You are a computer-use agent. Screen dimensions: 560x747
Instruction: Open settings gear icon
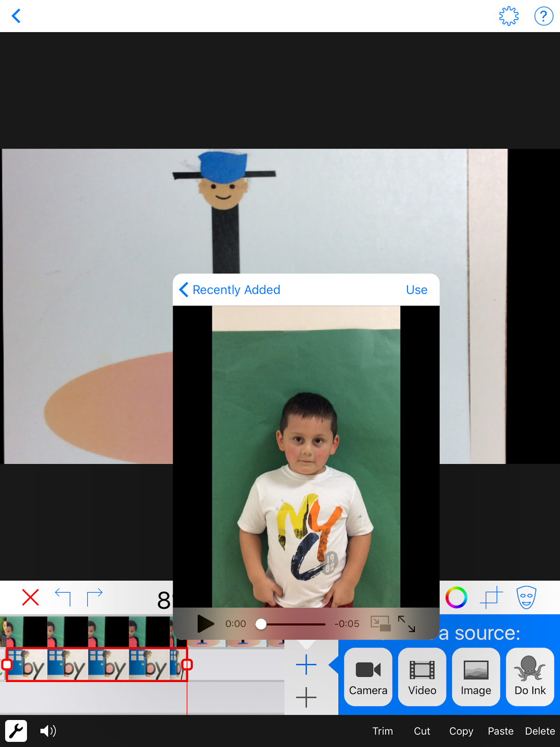pyautogui.click(x=509, y=16)
